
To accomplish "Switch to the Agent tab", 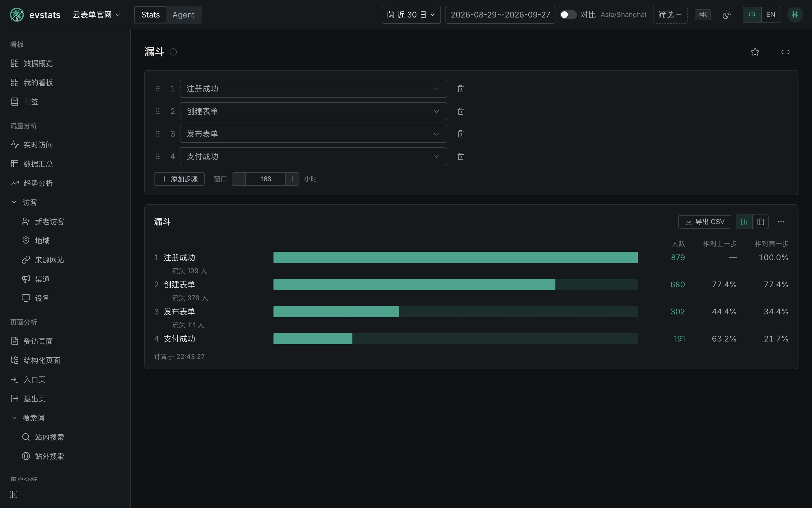I will pyautogui.click(x=183, y=15).
